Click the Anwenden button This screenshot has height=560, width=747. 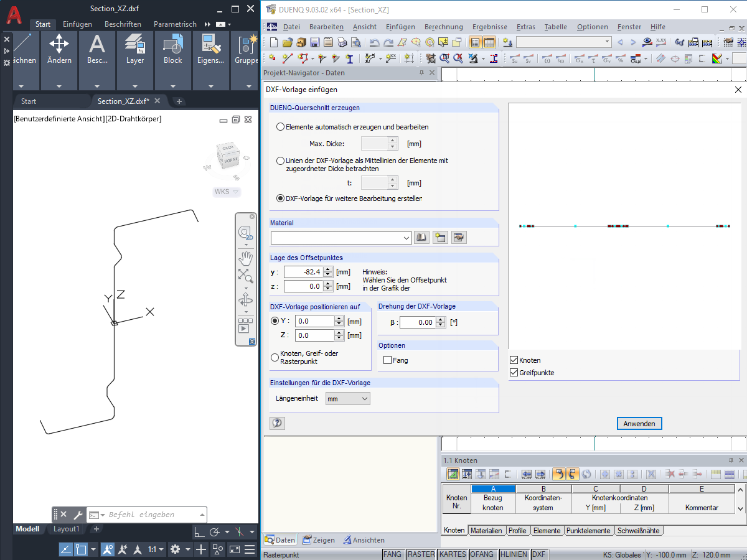coord(639,423)
